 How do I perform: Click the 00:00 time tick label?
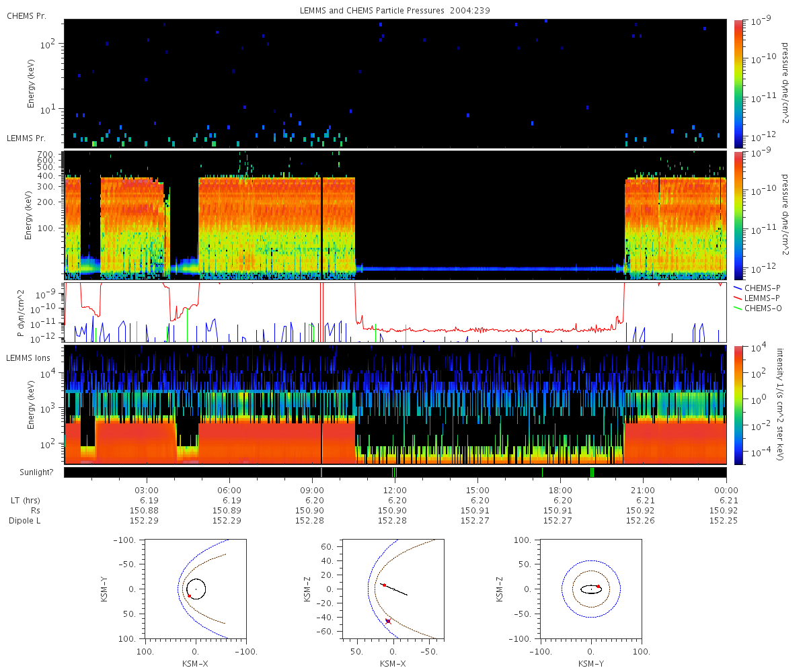pyautogui.click(x=726, y=491)
